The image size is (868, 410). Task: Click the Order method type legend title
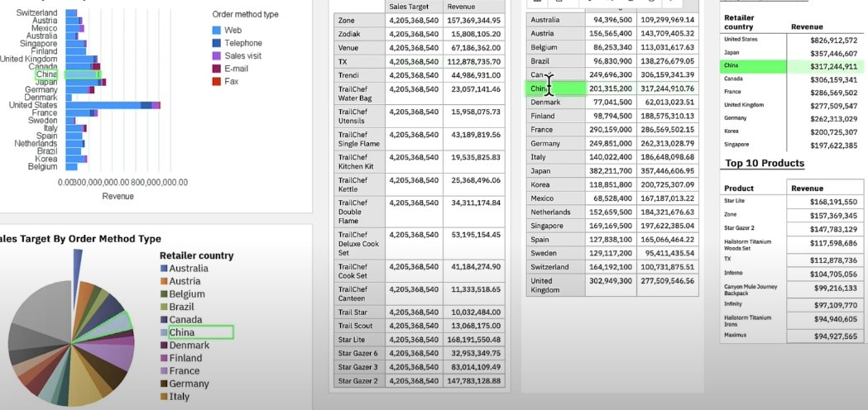(245, 14)
